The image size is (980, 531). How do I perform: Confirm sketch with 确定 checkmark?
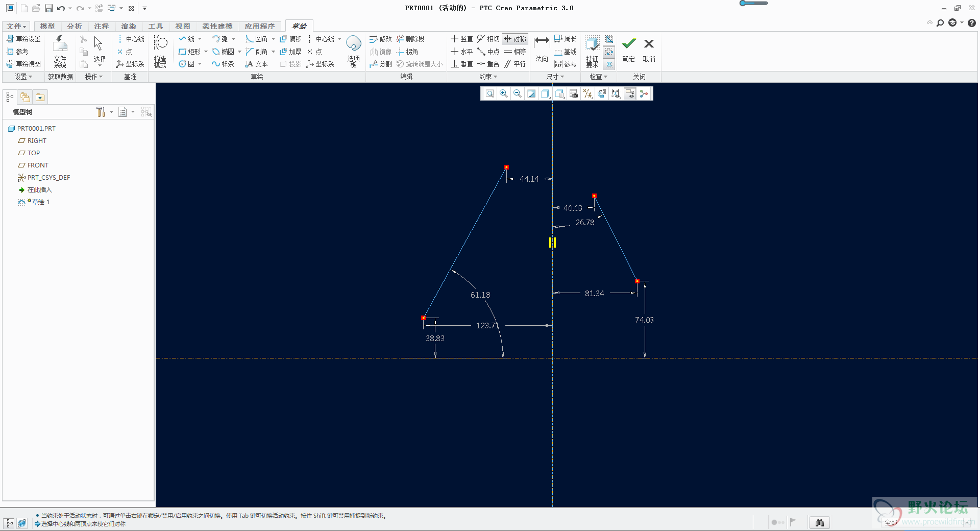pos(629,50)
